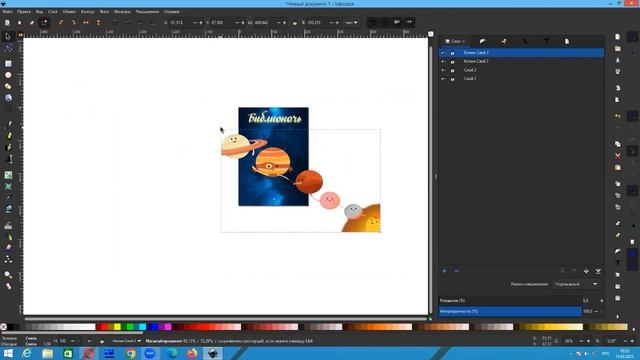The image size is (640, 360).
Task: Open the Файл menu
Action: 7,12
